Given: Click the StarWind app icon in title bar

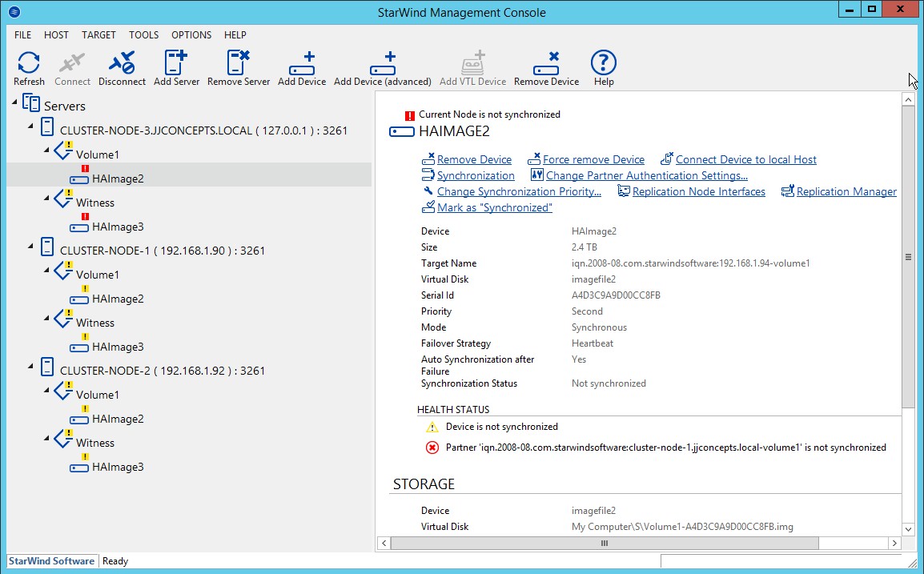Looking at the screenshot, I should [14, 12].
